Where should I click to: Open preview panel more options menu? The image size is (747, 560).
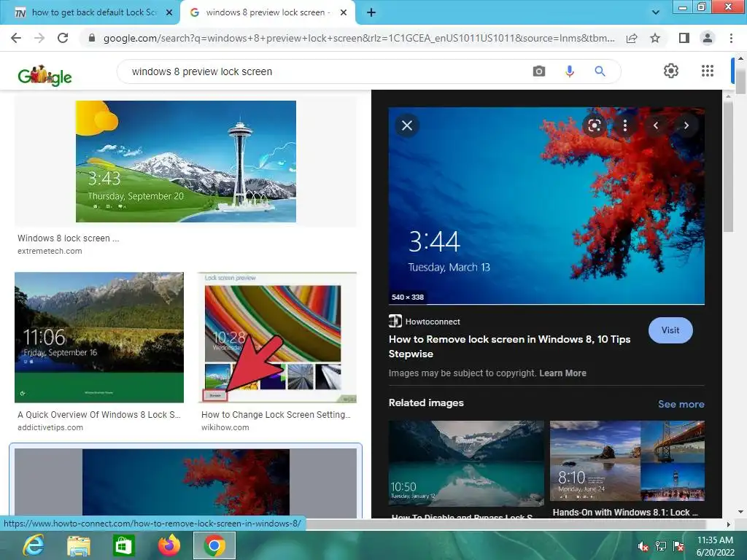624,125
